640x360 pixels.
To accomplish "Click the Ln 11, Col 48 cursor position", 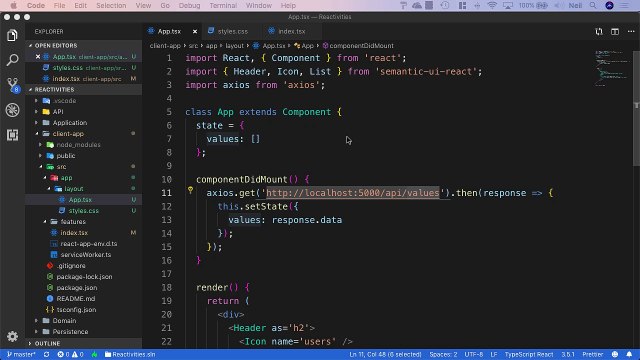I will pyautogui.click(x=385, y=354).
